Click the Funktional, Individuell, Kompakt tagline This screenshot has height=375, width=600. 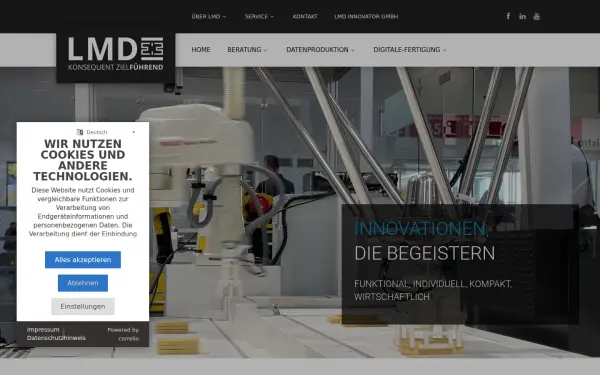click(x=433, y=290)
